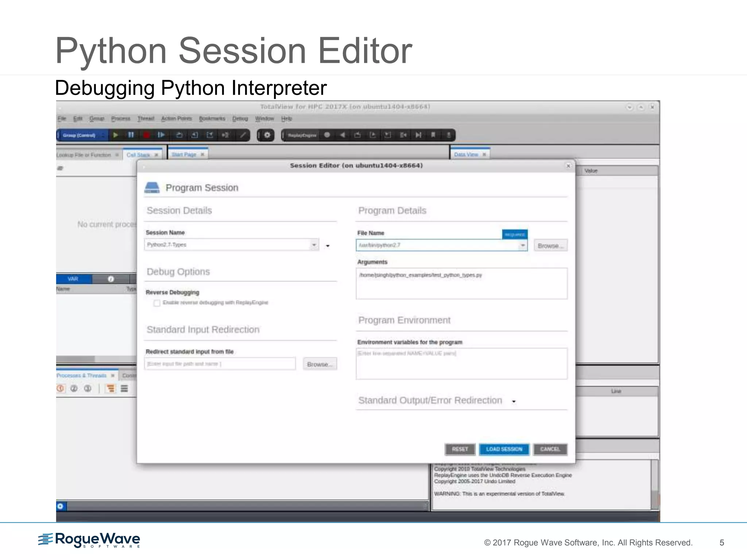Viewport: 747px width, 560px height.
Task: Click the Halt pause icon in toolbar
Action: [x=131, y=135]
